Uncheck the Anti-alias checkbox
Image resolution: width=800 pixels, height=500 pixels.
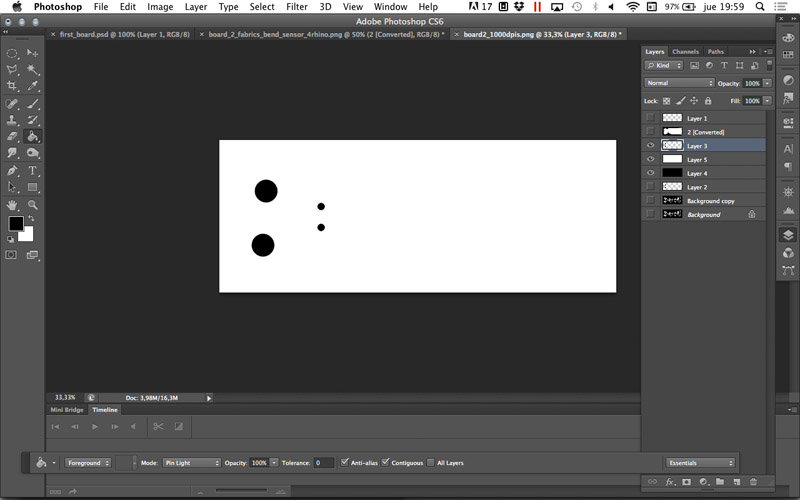[x=345, y=462]
